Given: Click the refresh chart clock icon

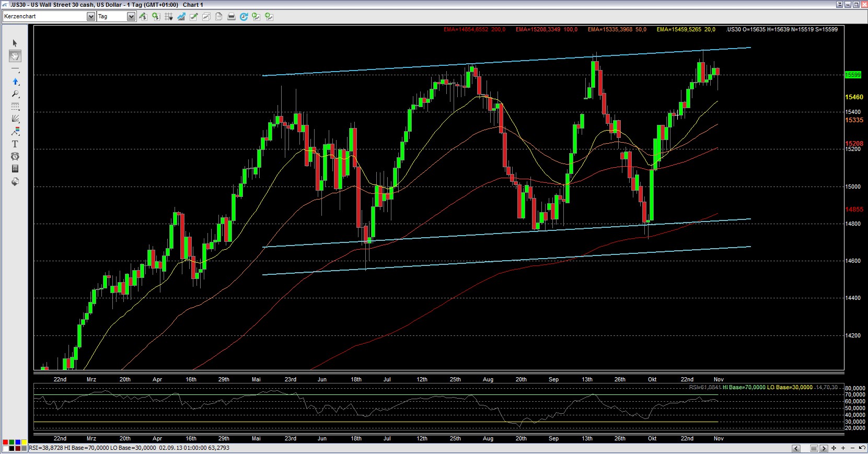Looking at the screenshot, I should (244, 17).
